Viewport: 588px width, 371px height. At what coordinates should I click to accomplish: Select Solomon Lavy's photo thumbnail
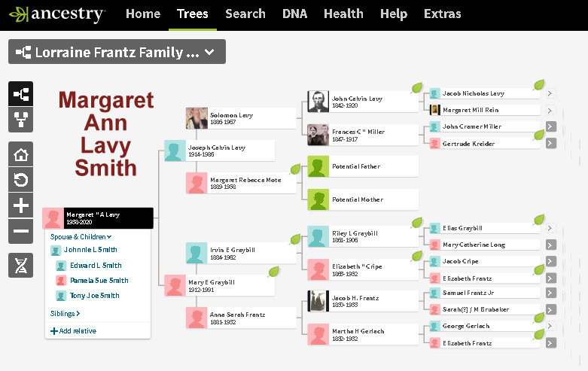(x=197, y=119)
